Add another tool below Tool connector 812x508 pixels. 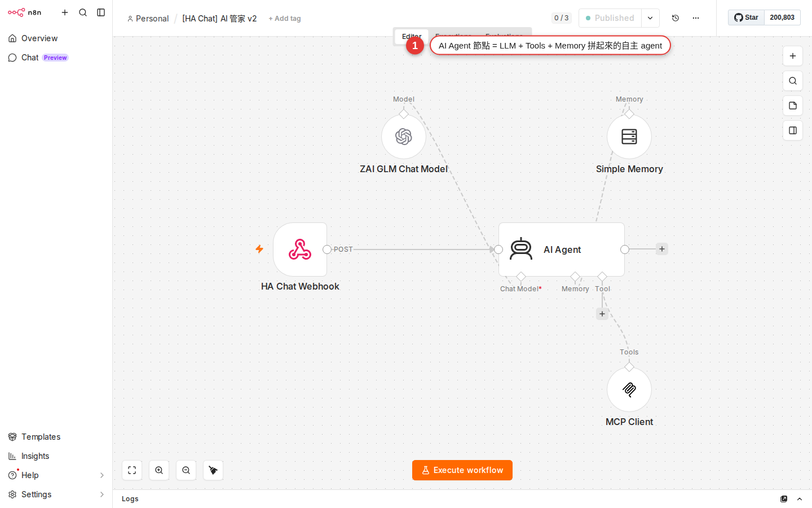click(602, 314)
